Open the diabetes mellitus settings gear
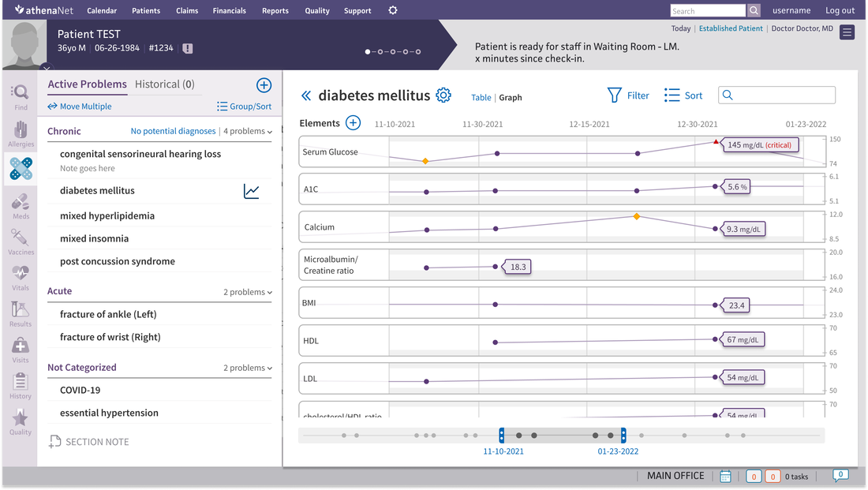The width and height of the screenshot is (868, 490). click(x=443, y=95)
